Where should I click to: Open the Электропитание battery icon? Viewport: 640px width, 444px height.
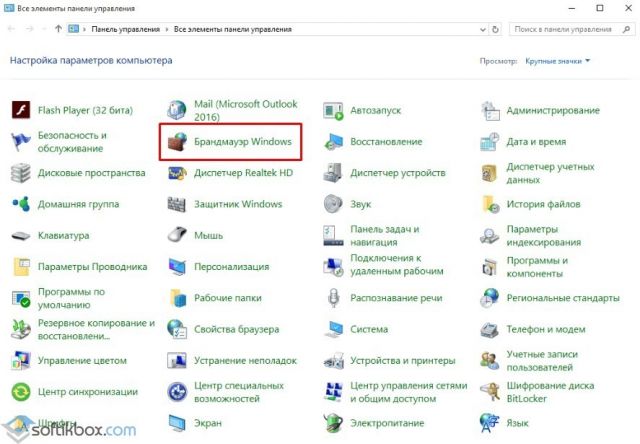pos(333,423)
